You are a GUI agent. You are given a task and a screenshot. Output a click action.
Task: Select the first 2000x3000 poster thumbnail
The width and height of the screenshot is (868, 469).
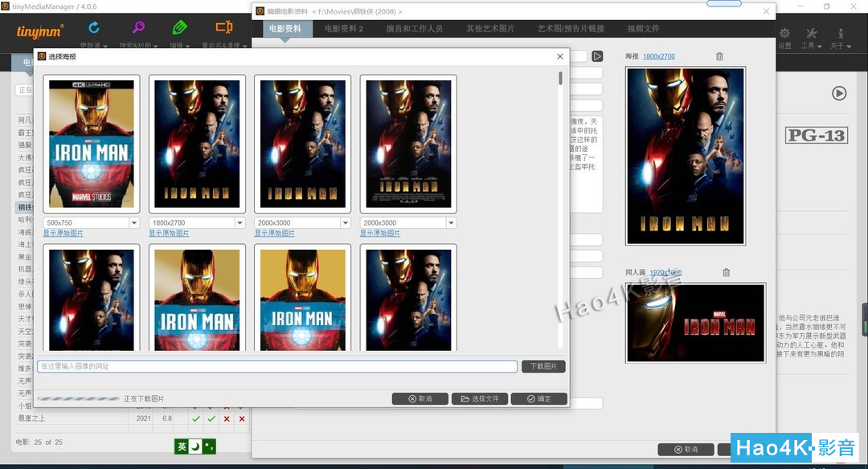pyautogui.click(x=303, y=144)
